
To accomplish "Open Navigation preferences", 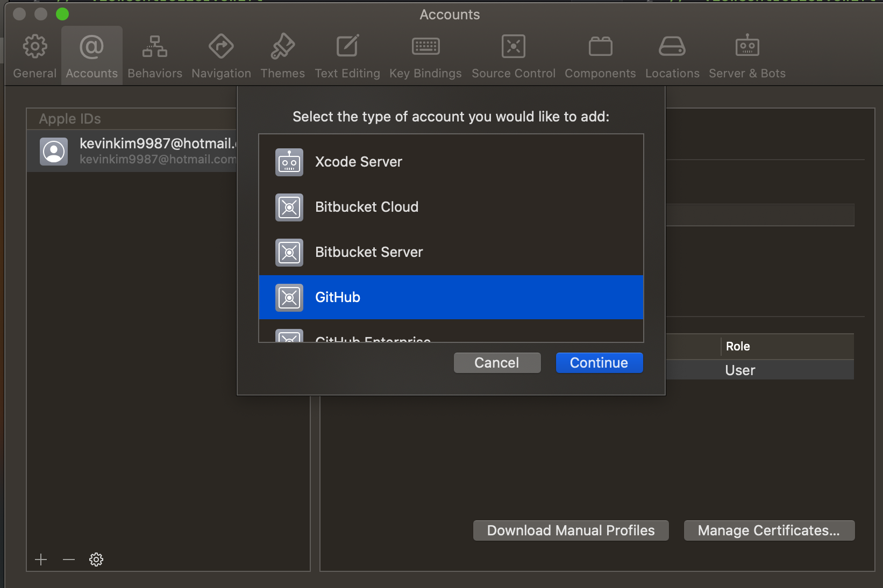I will (x=221, y=56).
